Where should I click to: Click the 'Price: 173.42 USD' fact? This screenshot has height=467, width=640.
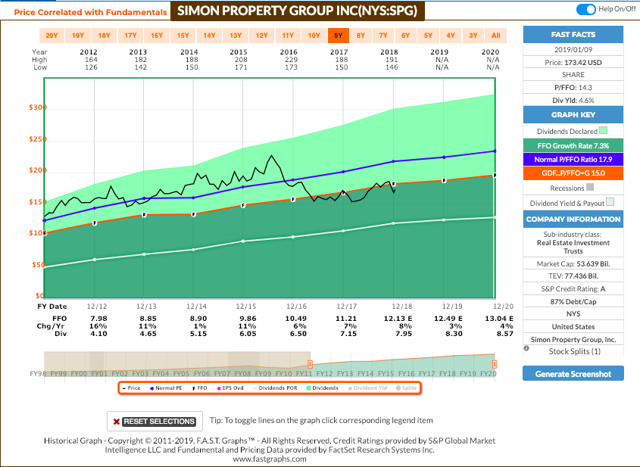573,62
